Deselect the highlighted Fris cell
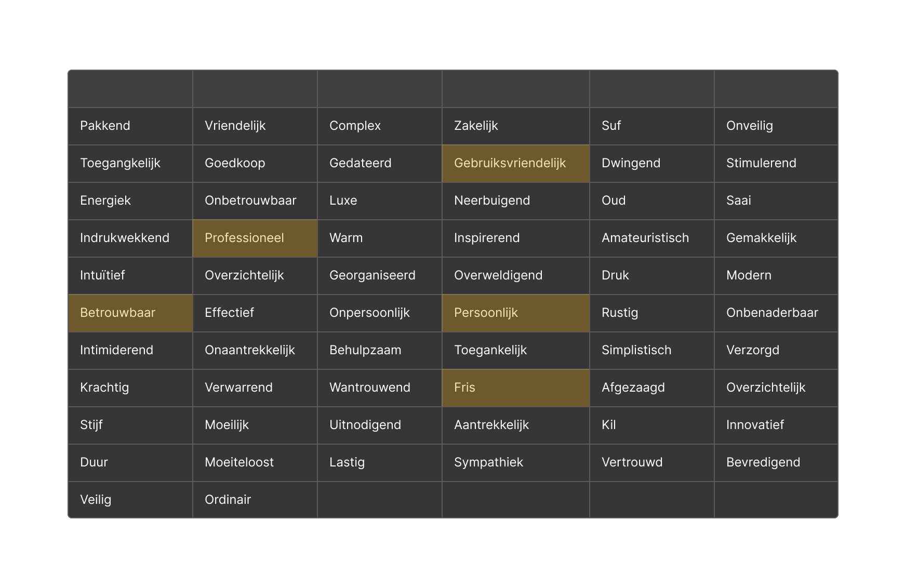 [x=515, y=387]
